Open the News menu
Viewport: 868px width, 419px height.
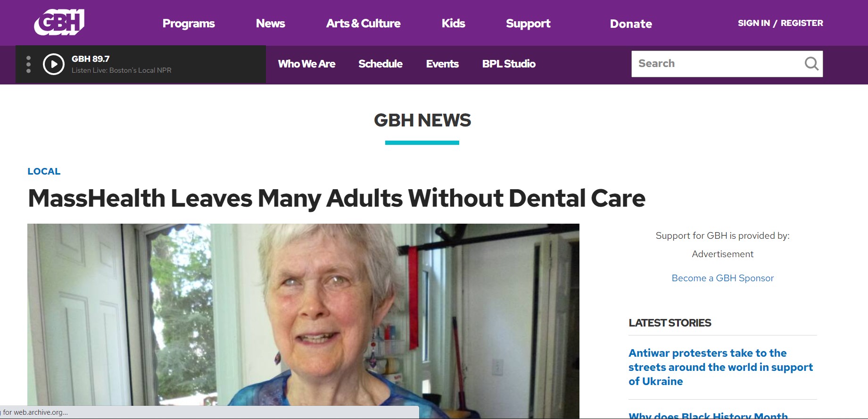[x=271, y=24]
